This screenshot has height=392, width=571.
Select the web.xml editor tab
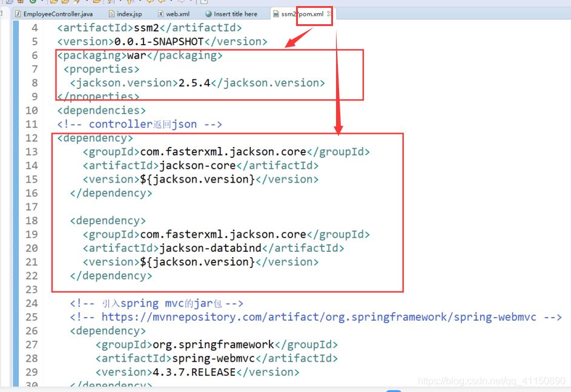tap(174, 14)
